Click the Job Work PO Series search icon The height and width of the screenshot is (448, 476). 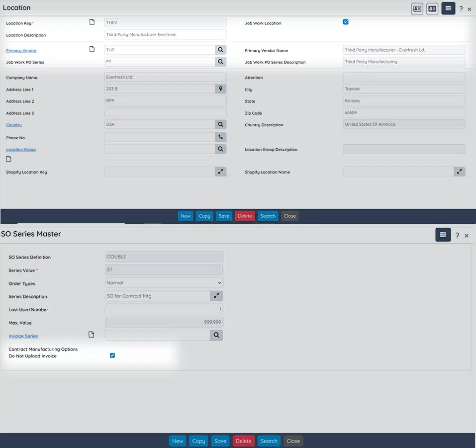(220, 62)
